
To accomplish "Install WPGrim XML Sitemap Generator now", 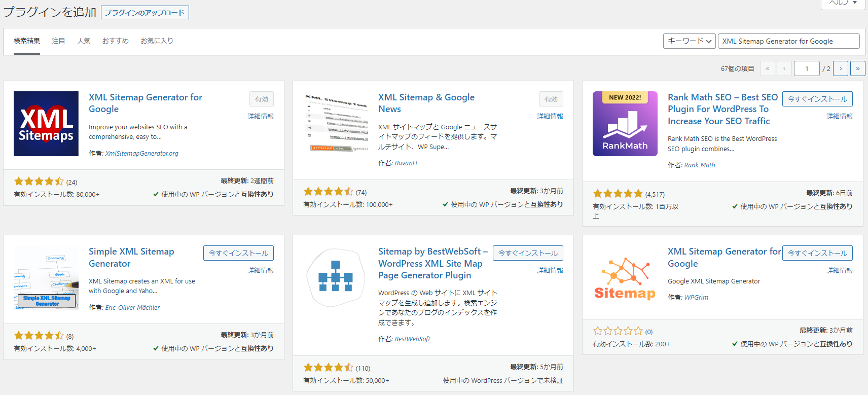I will pos(817,253).
